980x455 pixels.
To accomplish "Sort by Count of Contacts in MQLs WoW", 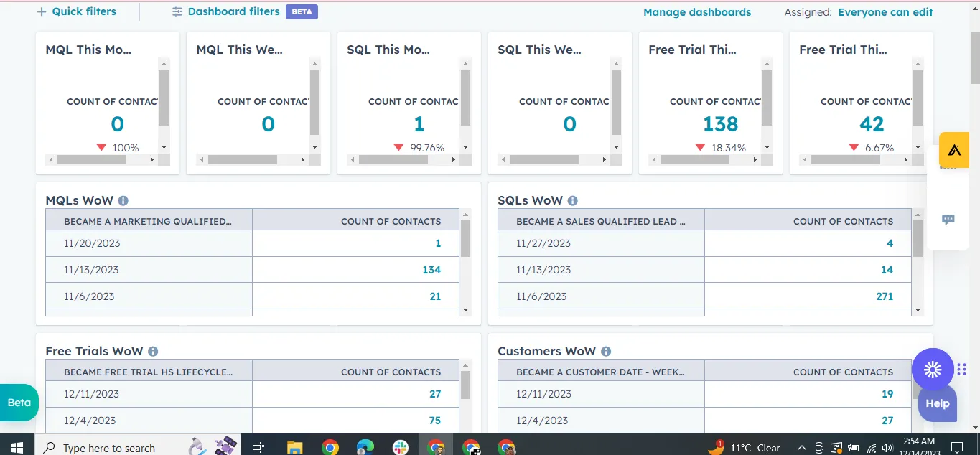I will (391, 221).
